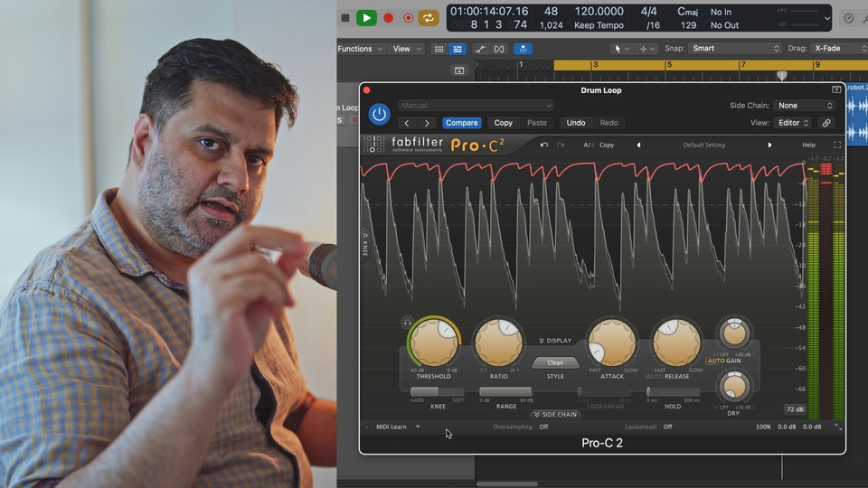Click the Compare button
The height and width of the screenshot is (488, 868).
462,123
